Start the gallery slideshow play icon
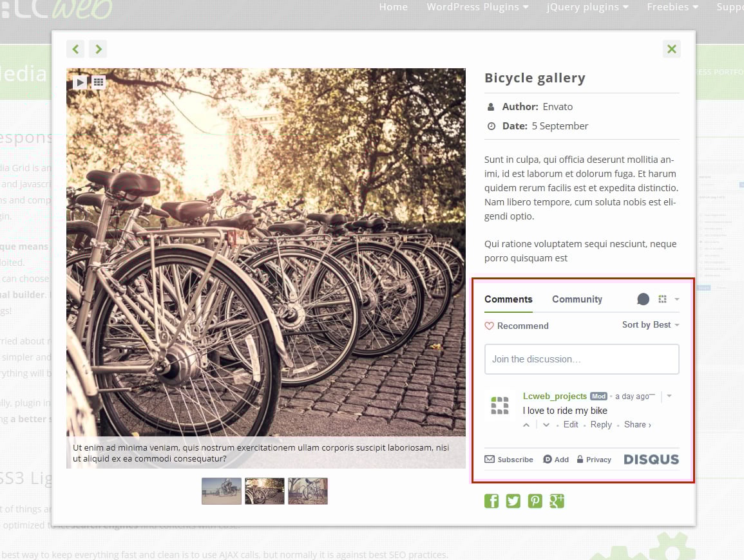Screen dimensions: 744x560 click(80, 82)
